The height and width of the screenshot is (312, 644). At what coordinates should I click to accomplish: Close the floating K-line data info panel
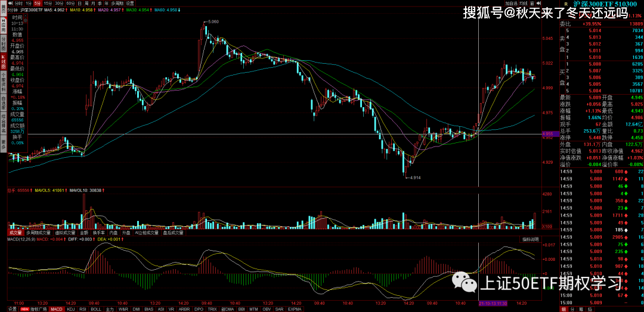(x=26, y=16)
